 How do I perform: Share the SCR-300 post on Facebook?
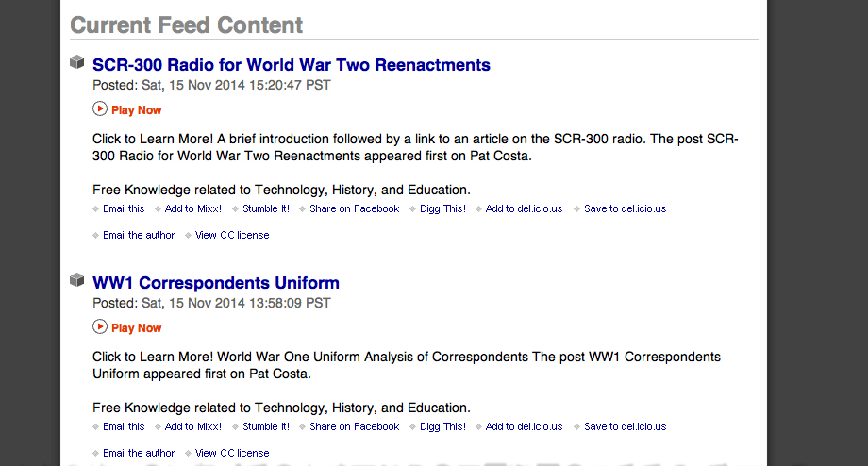tap(355, 208)
